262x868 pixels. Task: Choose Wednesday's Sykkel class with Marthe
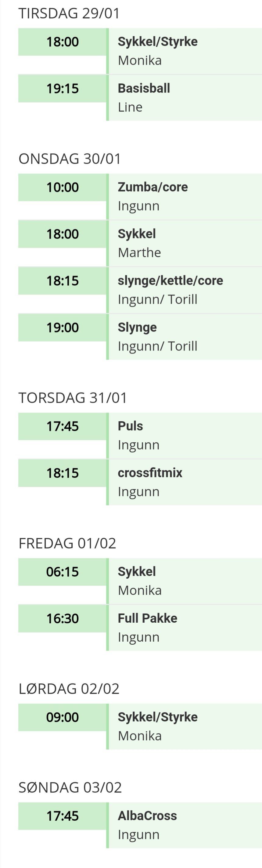(x=137, y=234)
